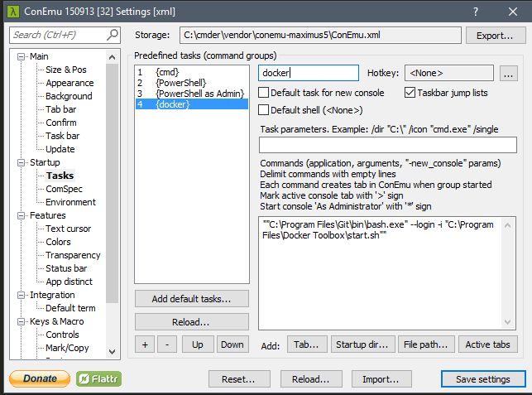Open the Default term settings page
The width and height of the screenshot is (532, 395).
(x=70, y=308)
